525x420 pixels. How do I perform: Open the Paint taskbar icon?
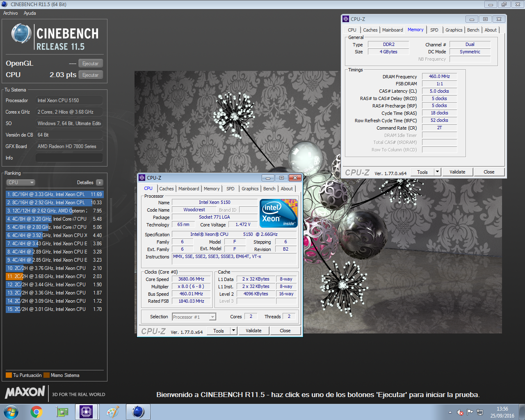click(112, 412)
